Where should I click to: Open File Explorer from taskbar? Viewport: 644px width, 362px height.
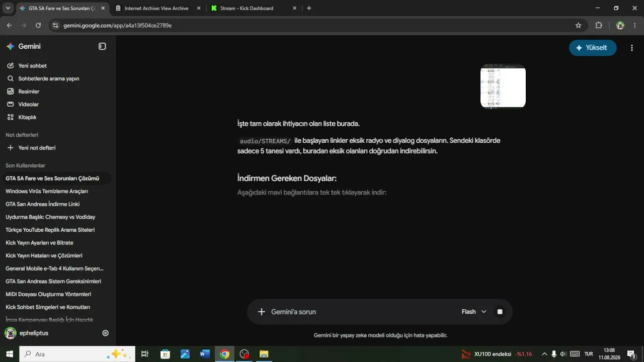click(x=264, y=354)
